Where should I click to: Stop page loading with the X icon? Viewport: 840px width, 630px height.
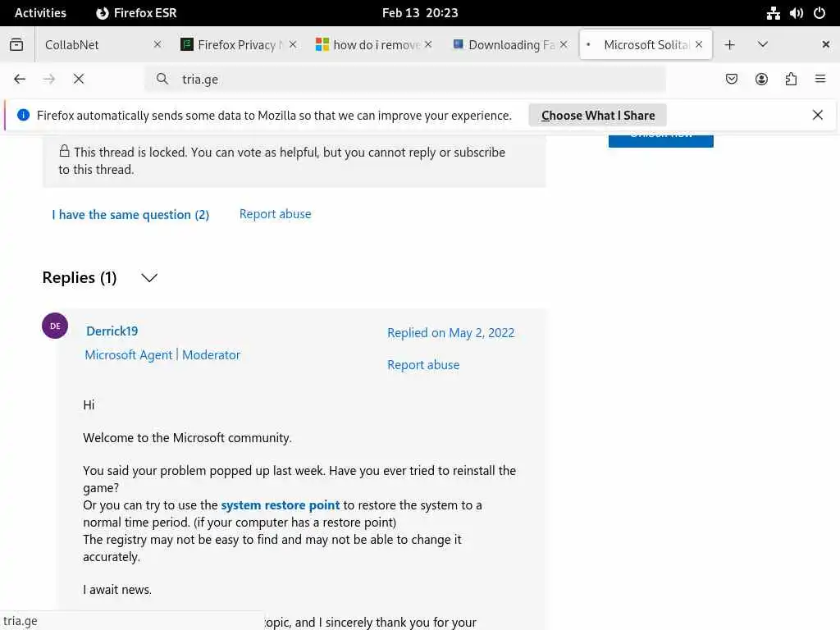coord(79,79)
